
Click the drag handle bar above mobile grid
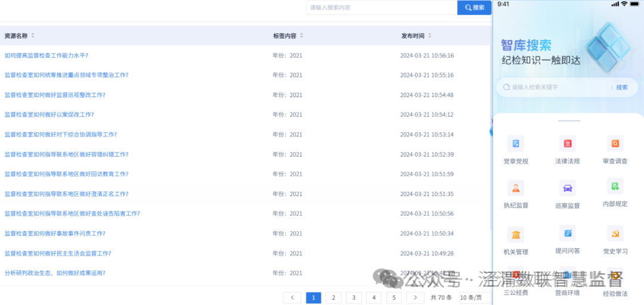click(569, 121)
